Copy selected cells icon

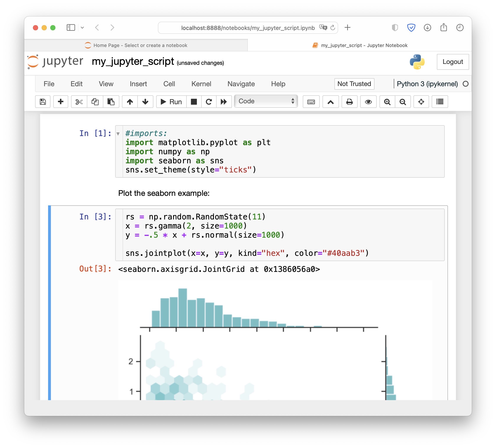(95, 102)
